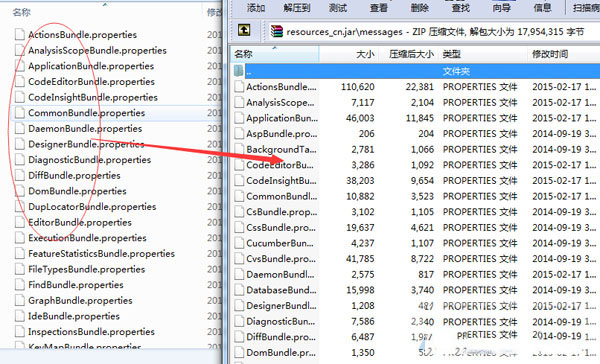This screenshot has width=600, height=364.
Task: Select CodeEditorBundle.properties in Explorer window
Action: [91, 82]
